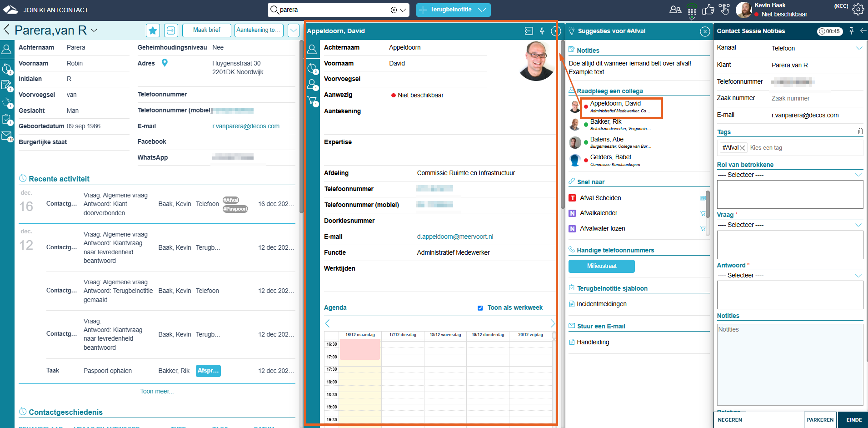Screen dimensions: 868x428
Task: Clear the search field text
Action: [x=394, y=10]
